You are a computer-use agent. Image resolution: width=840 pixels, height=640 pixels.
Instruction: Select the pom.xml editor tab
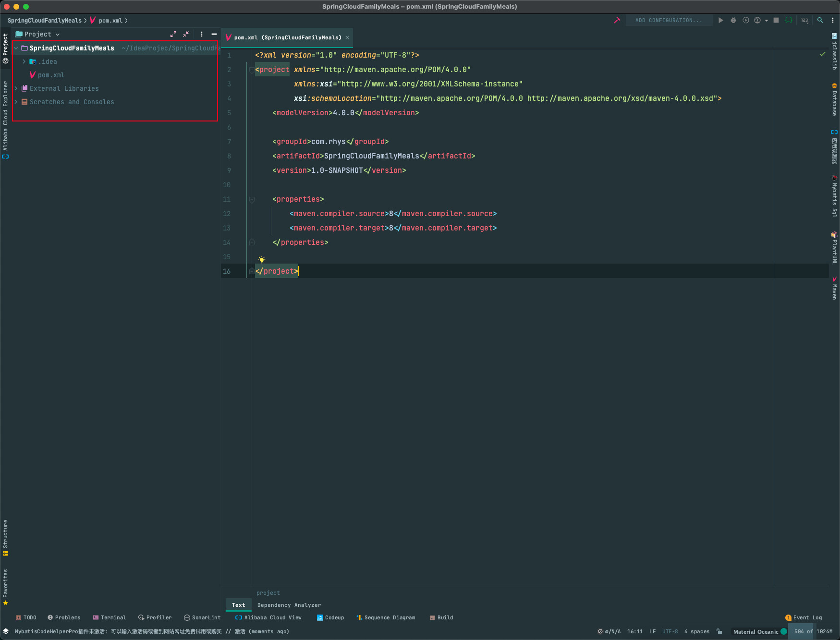coord(287,37)
